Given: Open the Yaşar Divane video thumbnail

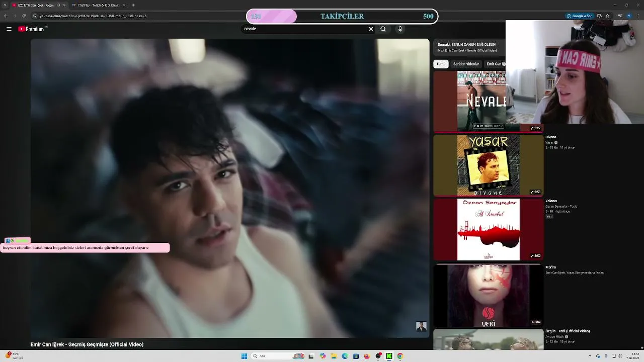Looking at the screenshot, I should (x=489, y=165).
